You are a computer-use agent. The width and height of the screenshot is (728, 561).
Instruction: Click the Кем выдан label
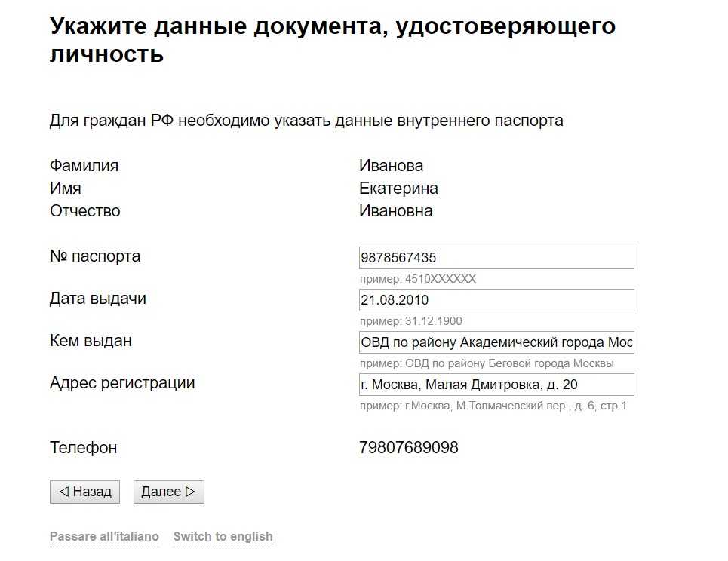pyautogui.click(x=91, y=341)
